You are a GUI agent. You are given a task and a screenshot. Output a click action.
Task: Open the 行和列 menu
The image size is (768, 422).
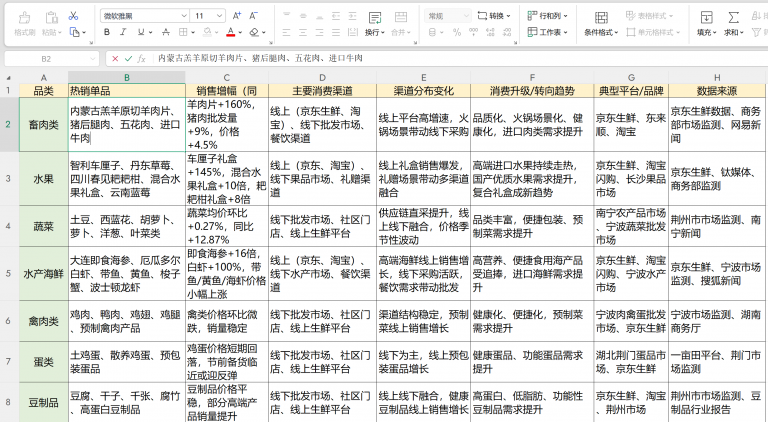[x=547, y=16]
